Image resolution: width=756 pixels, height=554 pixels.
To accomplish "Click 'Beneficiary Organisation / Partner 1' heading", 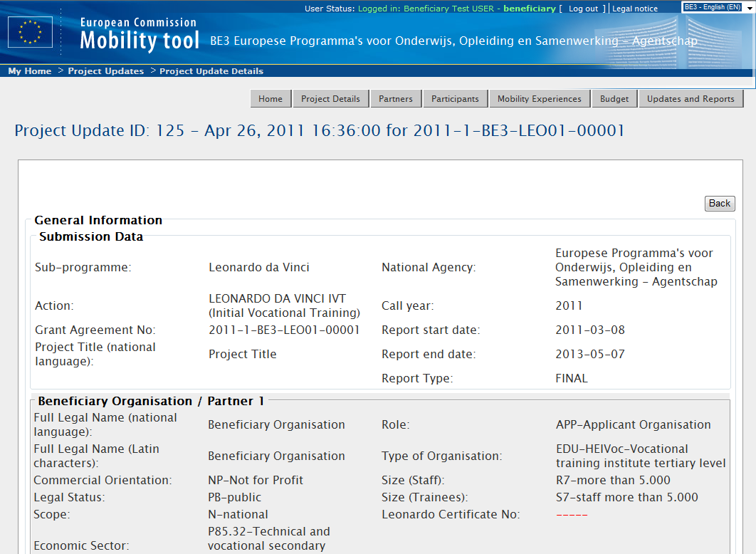I will coord(151,401).
